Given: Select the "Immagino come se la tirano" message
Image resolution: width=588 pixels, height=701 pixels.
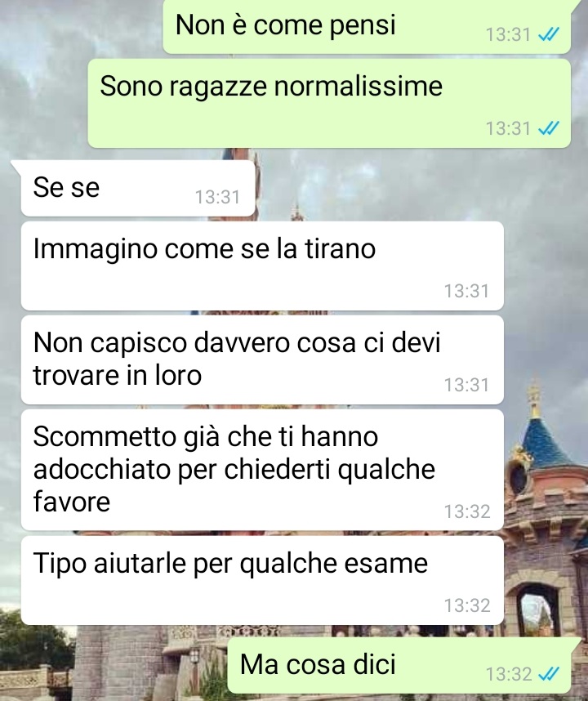Looking at the screenshot, I should pos(262,266).
